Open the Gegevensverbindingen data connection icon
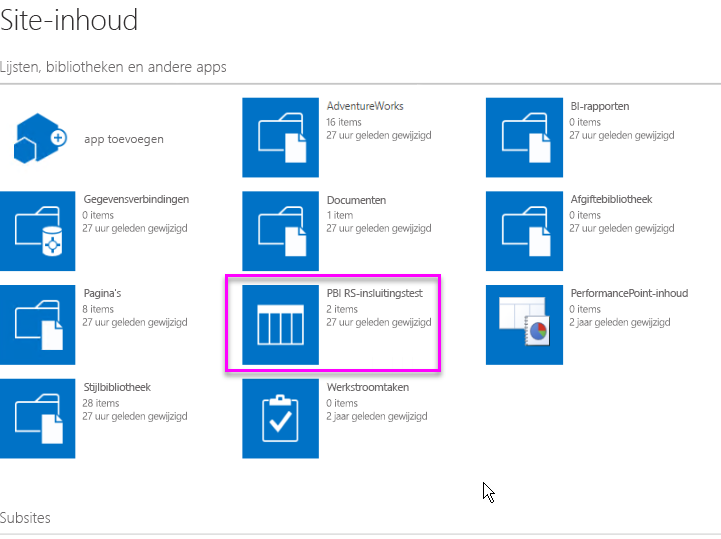The image size is (721, 539). coord(37,231)
